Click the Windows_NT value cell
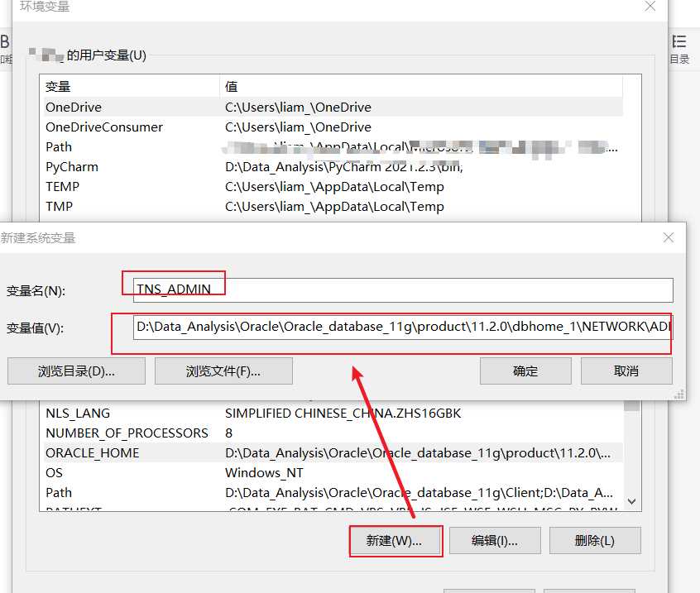 coord(264,473)
